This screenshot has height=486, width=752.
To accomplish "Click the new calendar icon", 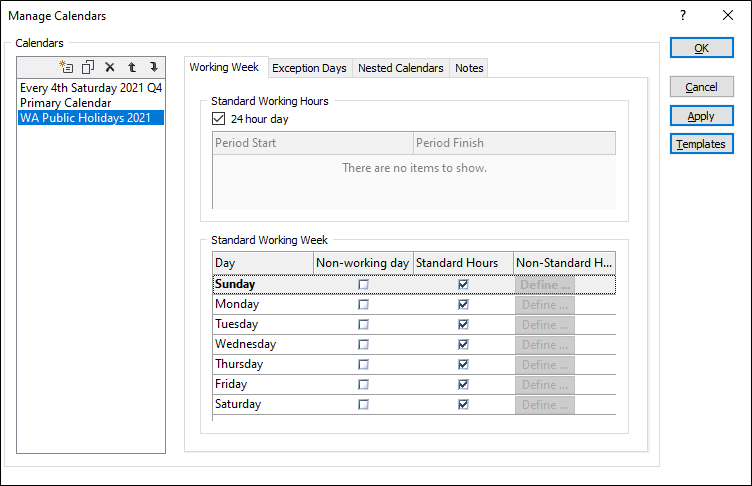I will (x=66, y=67).
